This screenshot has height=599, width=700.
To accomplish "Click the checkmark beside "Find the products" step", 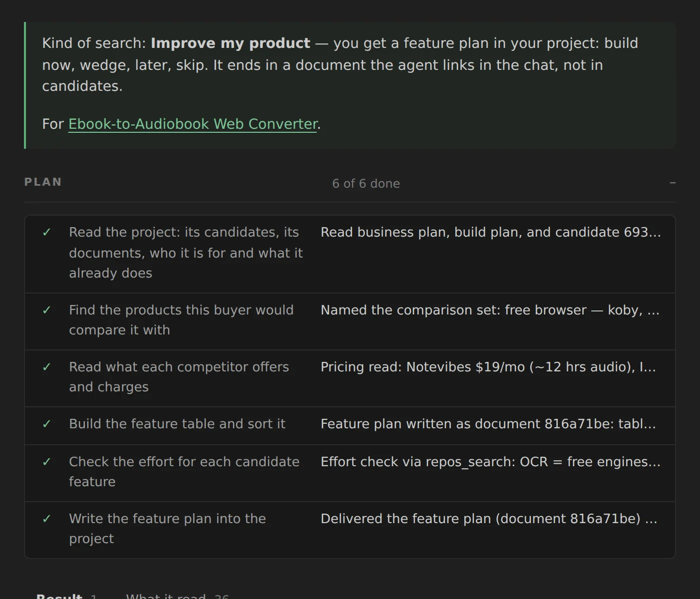I will pyautogui.click(x=47, y=310).
